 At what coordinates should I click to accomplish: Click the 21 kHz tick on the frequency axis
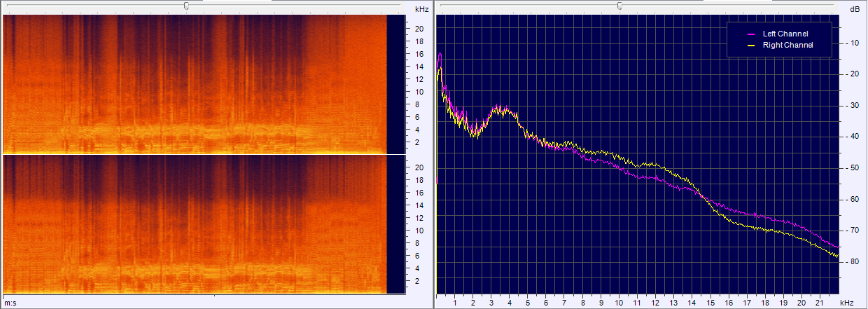tap(820, 303)
